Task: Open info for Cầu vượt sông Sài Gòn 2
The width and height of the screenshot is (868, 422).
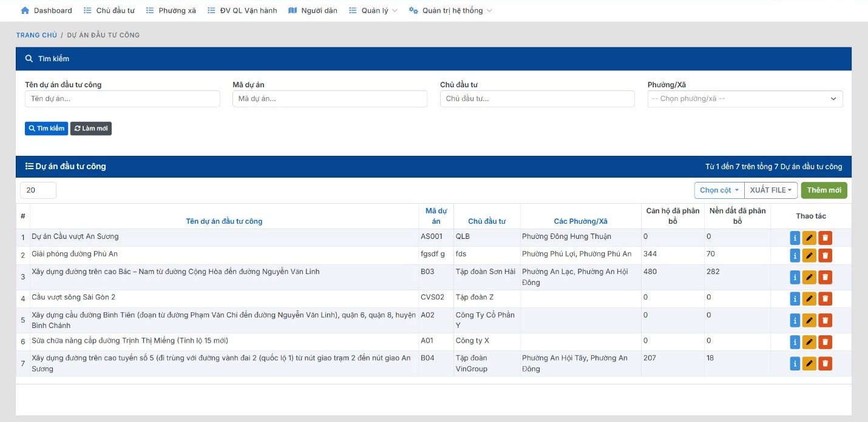Action: click(795, 298)
